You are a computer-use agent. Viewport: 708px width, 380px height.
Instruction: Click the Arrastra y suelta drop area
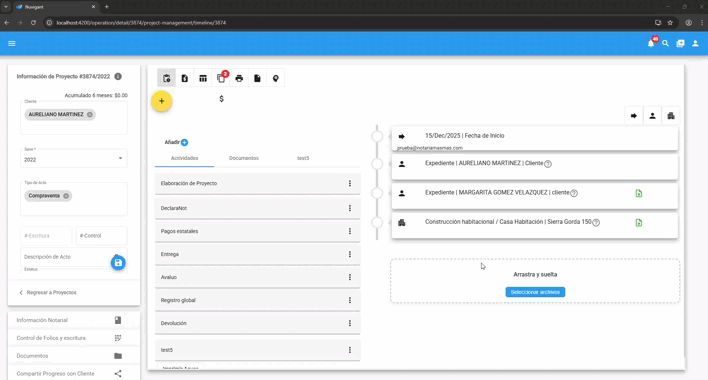point(535,281)
